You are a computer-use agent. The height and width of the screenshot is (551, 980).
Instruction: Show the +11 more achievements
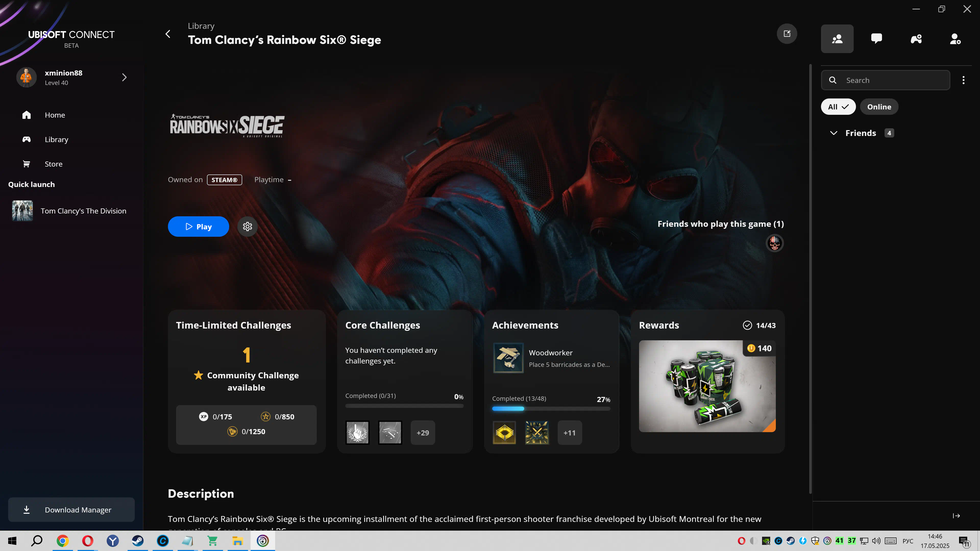[x=570, y=433]
